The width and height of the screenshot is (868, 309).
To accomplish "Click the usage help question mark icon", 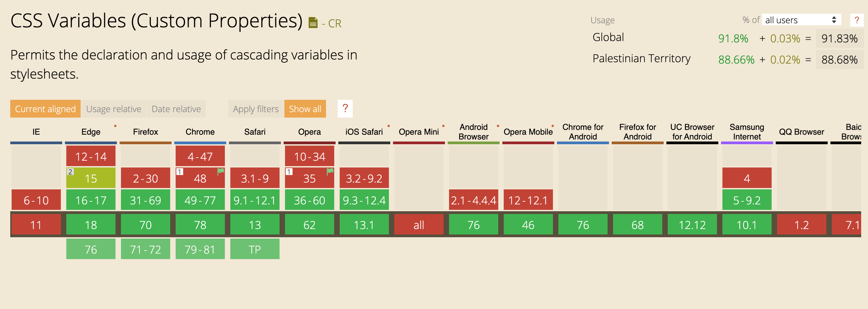I will [x=856, y=20].
